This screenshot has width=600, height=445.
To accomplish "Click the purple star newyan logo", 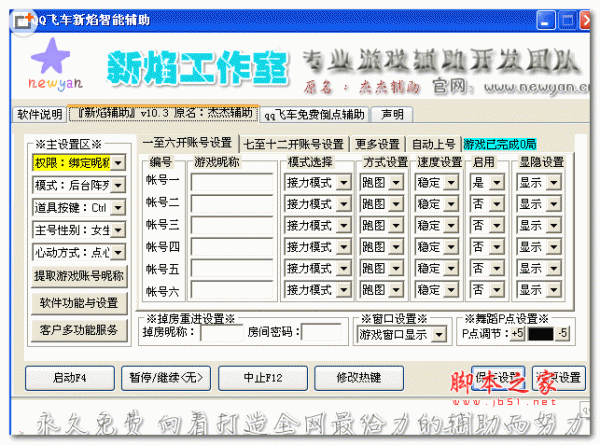I will 55,65.
